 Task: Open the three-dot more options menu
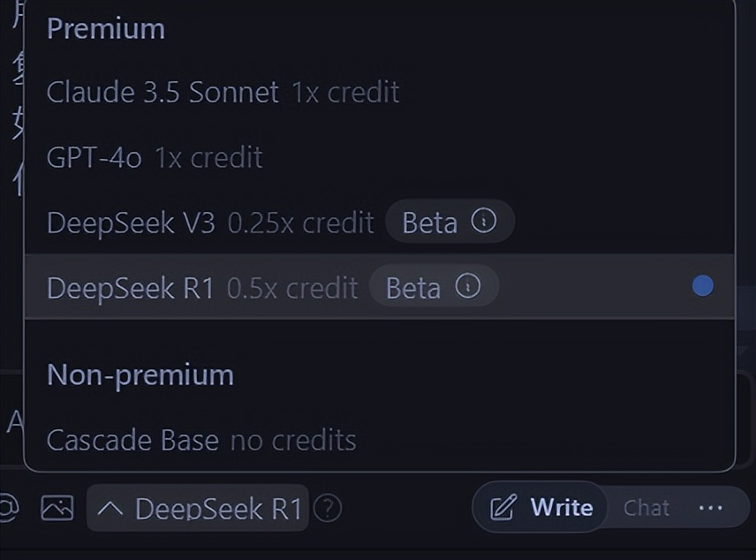pos(710,508)
